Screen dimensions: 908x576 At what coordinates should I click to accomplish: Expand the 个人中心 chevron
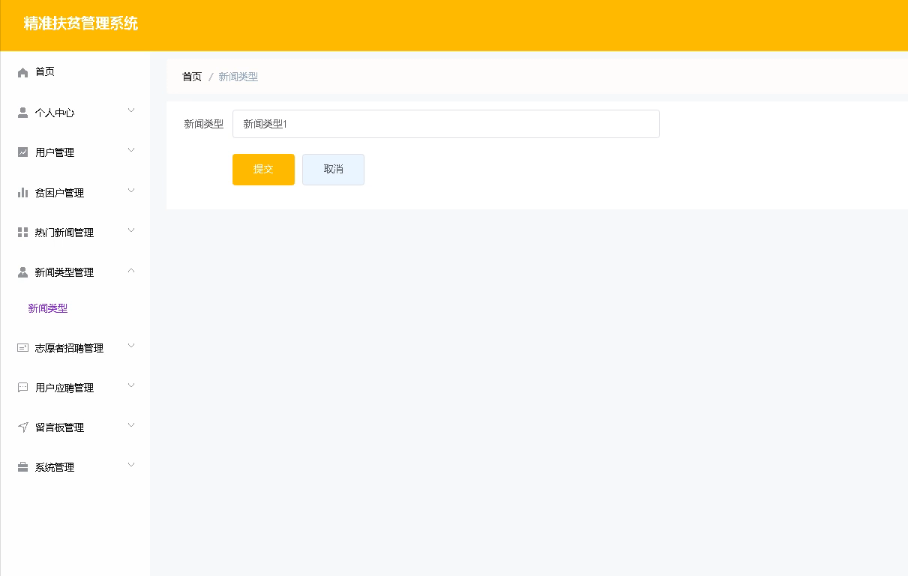pos(131,111)
